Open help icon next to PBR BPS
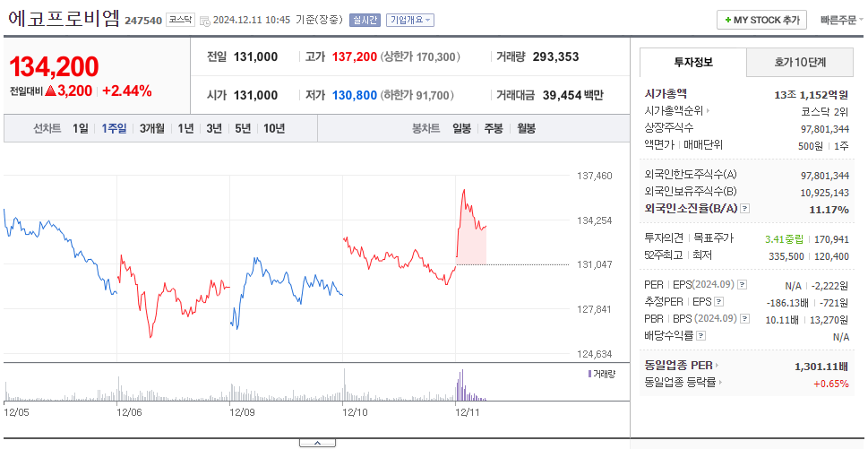868x449 pixels. (x=745, y=319)
